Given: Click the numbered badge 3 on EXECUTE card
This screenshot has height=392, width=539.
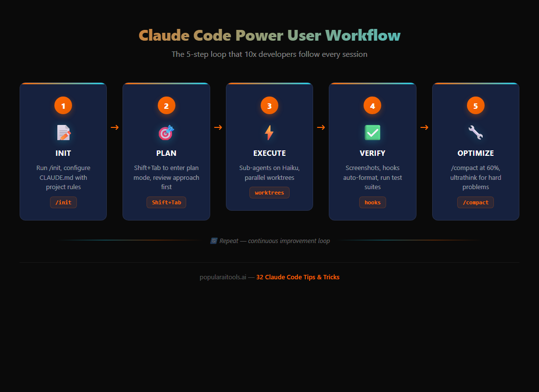Looking at the screenshot, I should (x=269, y=105).
